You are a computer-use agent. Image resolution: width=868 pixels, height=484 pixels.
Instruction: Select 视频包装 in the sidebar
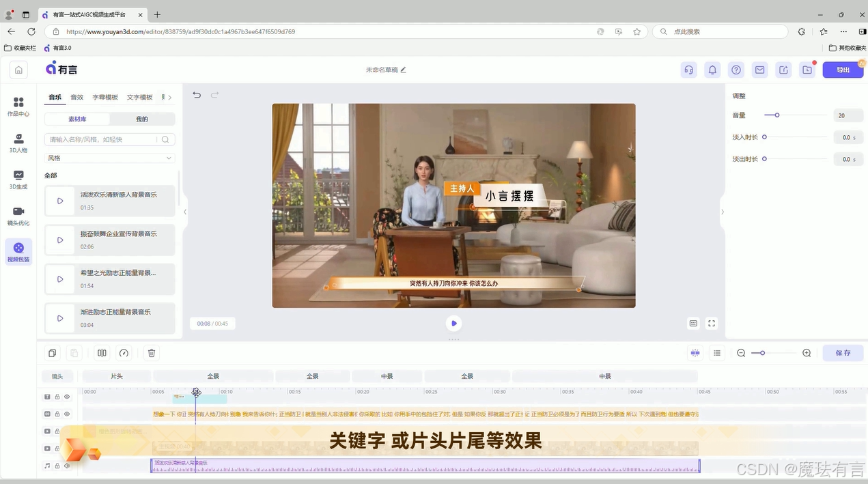pos(18,252)
